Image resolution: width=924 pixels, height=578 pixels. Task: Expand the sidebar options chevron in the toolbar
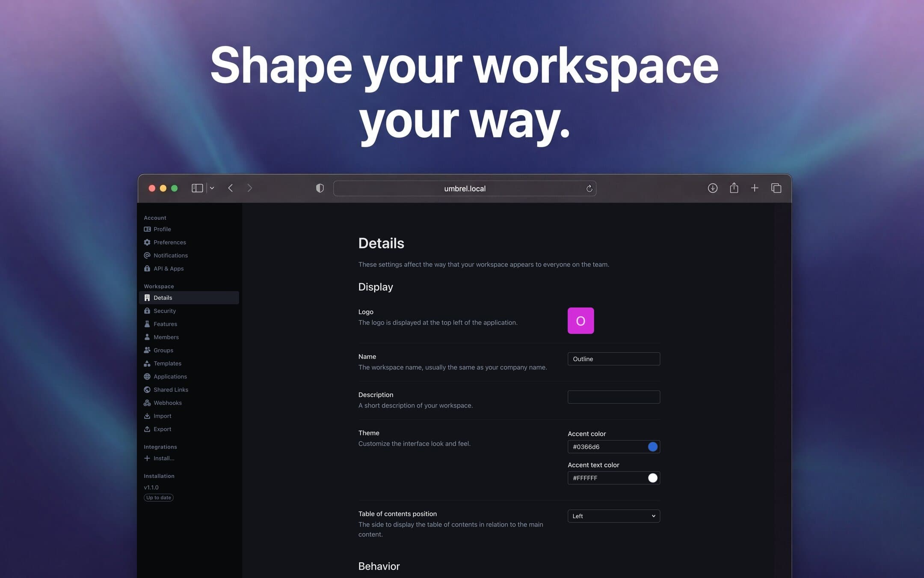pos(212,188)
